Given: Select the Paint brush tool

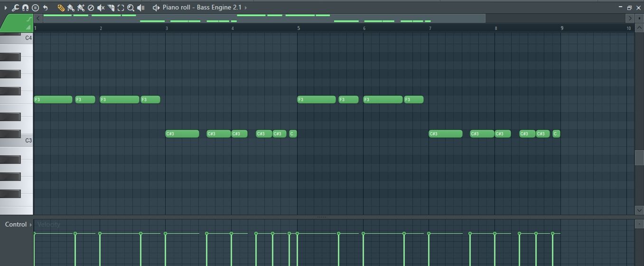Looking at the screenshot, I should click(71, 8).
